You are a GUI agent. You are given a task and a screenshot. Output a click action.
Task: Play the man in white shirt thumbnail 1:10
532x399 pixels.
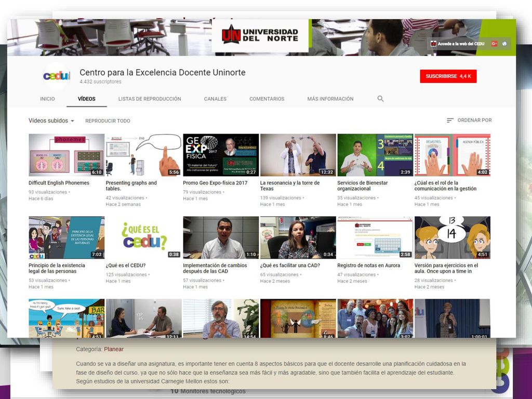221,237
